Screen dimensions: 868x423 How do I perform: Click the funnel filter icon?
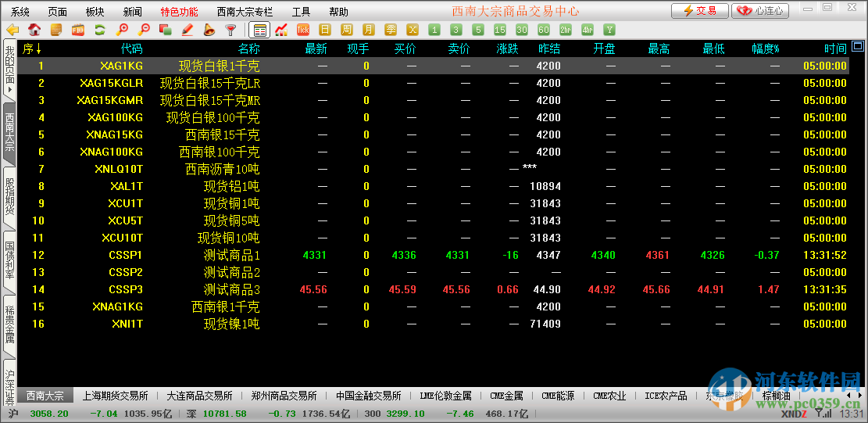pos(230,30)
